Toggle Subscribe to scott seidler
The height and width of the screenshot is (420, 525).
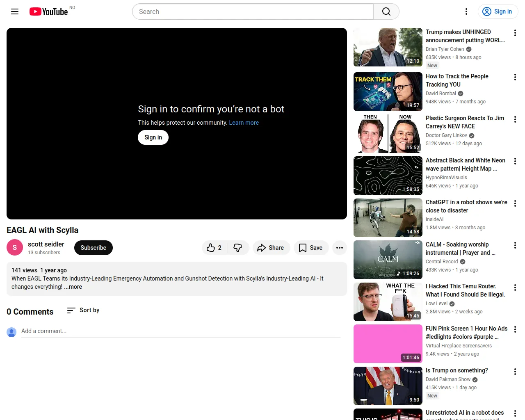pos(93,248)
